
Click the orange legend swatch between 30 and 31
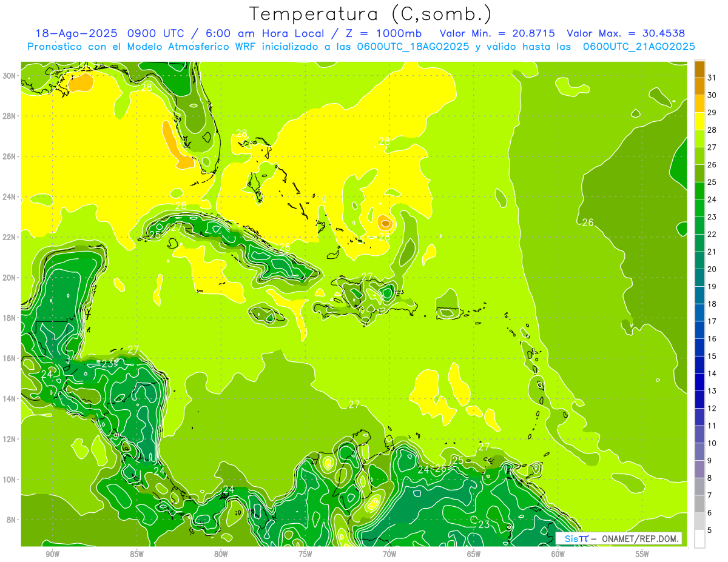point(699,86)
